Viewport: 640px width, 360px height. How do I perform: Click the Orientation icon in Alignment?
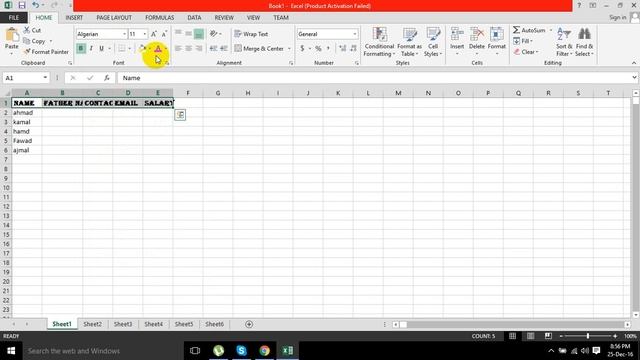pos(213,34)
